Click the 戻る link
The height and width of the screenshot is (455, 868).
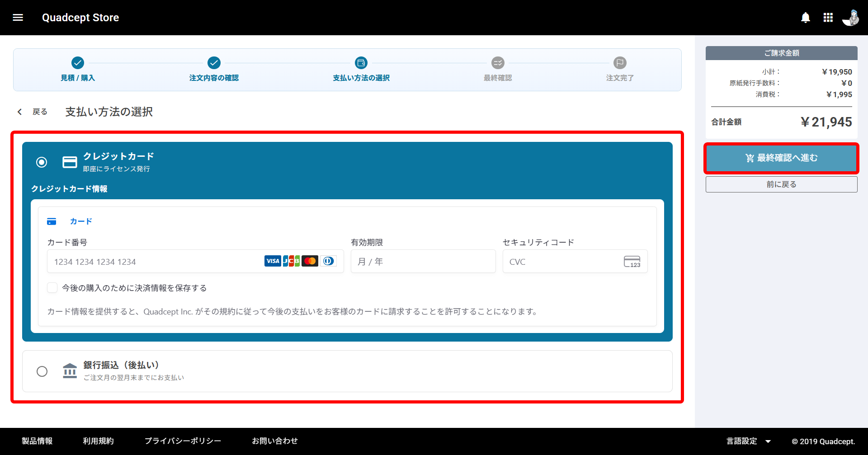[x=40, y=112]
